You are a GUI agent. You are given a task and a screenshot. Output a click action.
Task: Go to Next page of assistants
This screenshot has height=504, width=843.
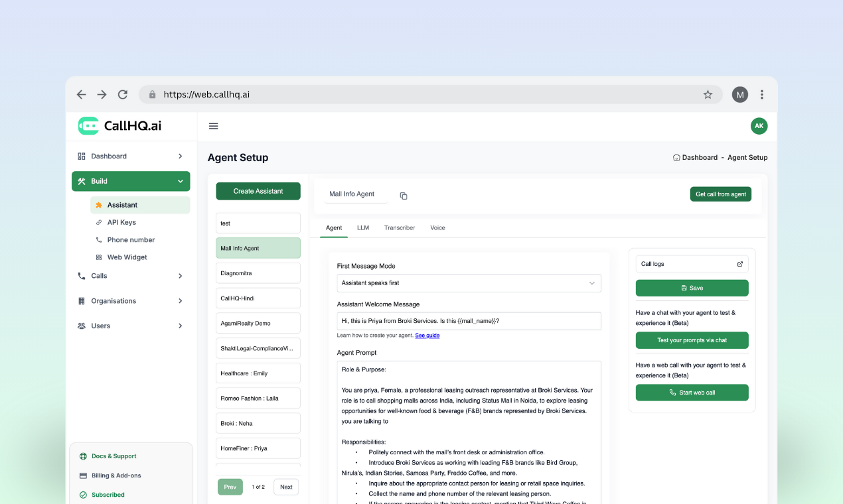point(286,487)
